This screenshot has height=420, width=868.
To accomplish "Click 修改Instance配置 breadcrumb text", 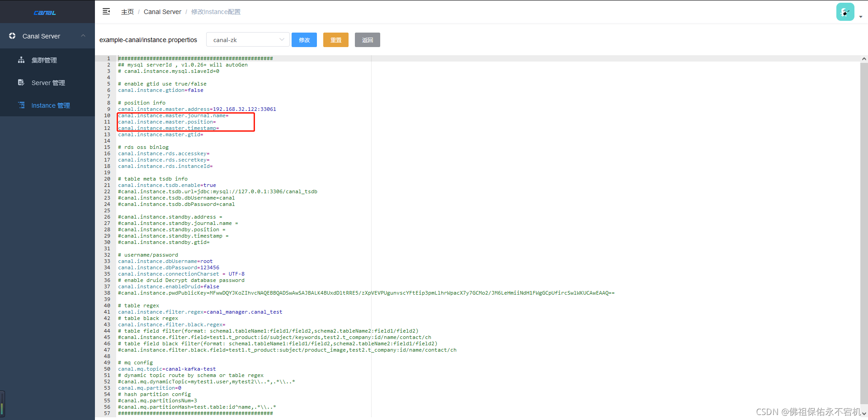I will pyautogui.click(x=216, y=12).
